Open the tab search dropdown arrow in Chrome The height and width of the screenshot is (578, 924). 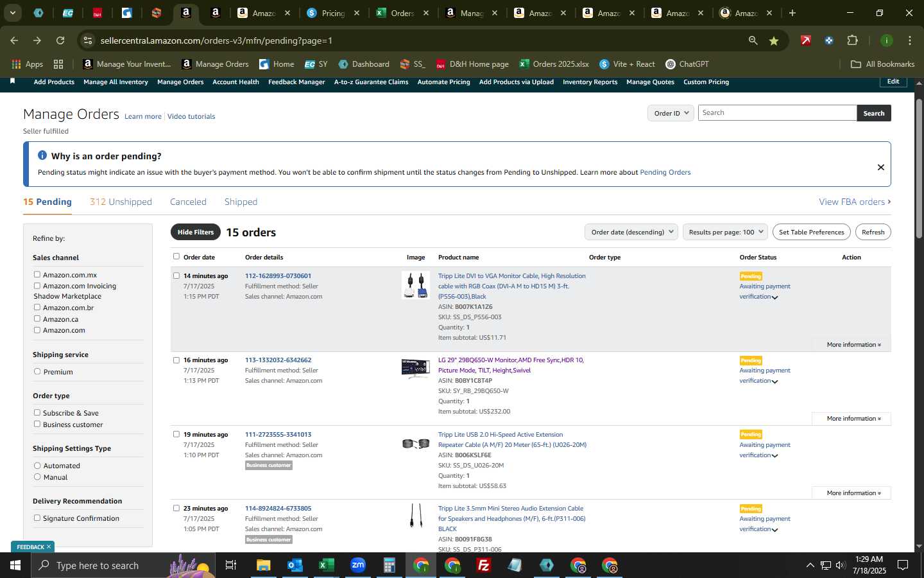point(12,13)
